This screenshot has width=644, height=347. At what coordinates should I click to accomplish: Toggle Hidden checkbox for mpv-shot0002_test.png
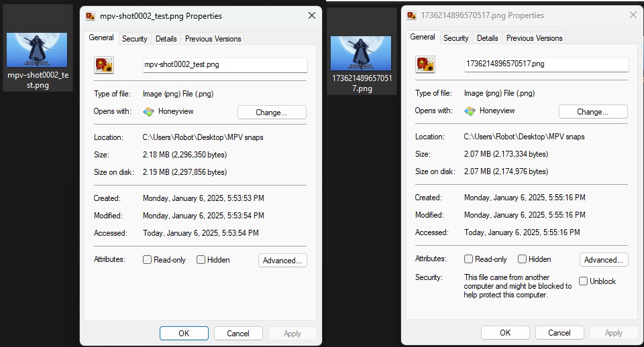tap(201, 260)
